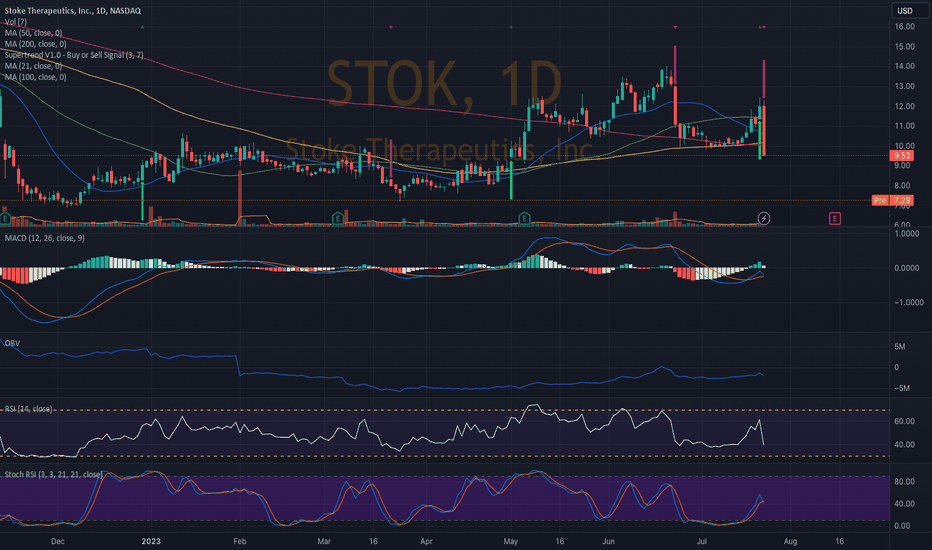Screen dimensions: 932x550
Task: Select the MA (50, close, 0) legend
Action: click(33, 33)
